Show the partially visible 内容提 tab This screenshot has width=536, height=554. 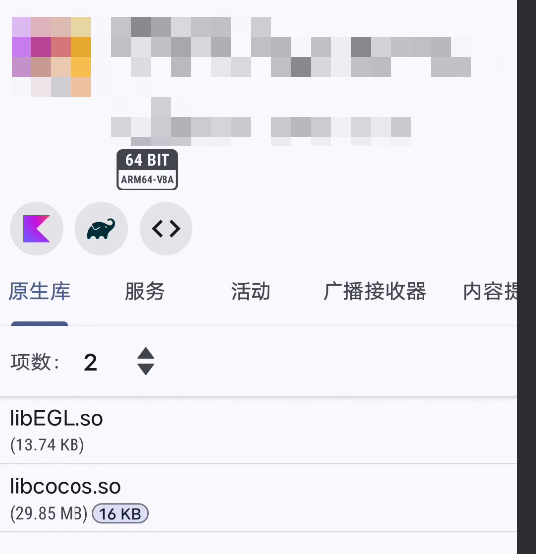click(x=490, y=291)
